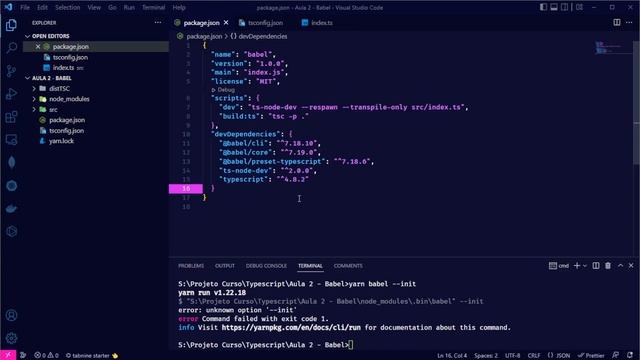Open the Manage settings gear
The height and width of the screenshot is (360, 640).
pos(11,338)
